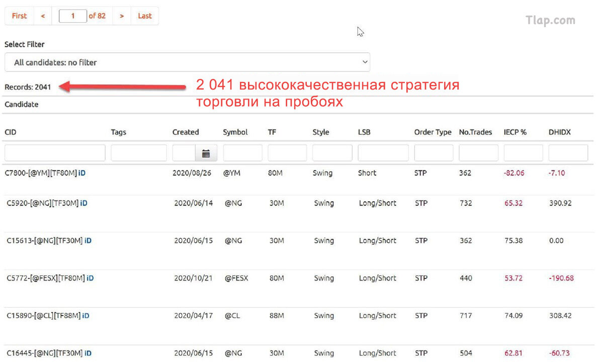Sort by the Symbol column header
Viewport: 598px width, 364px height.
pyautogui.click(x=235, y=132)
